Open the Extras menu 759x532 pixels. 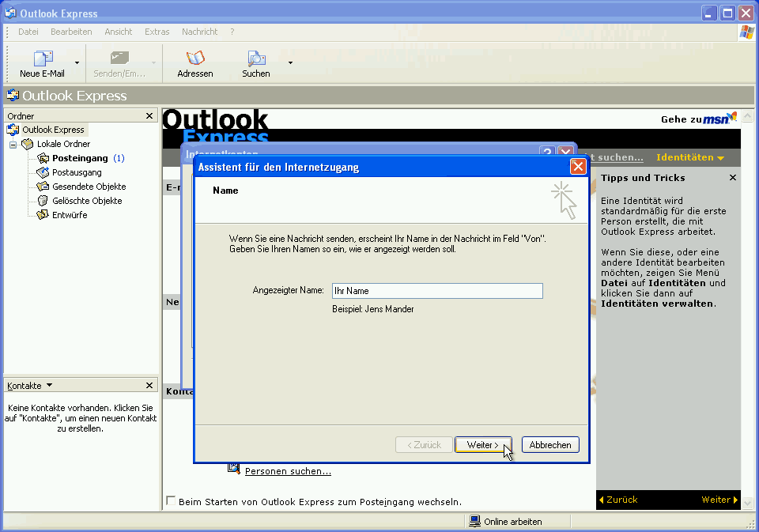(x=157, y=32)
